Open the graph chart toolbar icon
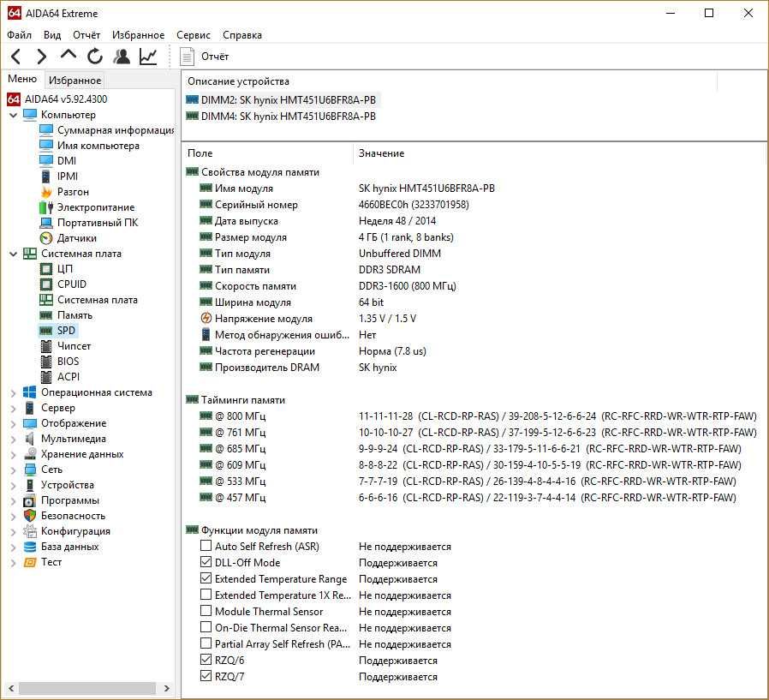The height and width of the screenshot is (700, 769). [x=148, y=57]
